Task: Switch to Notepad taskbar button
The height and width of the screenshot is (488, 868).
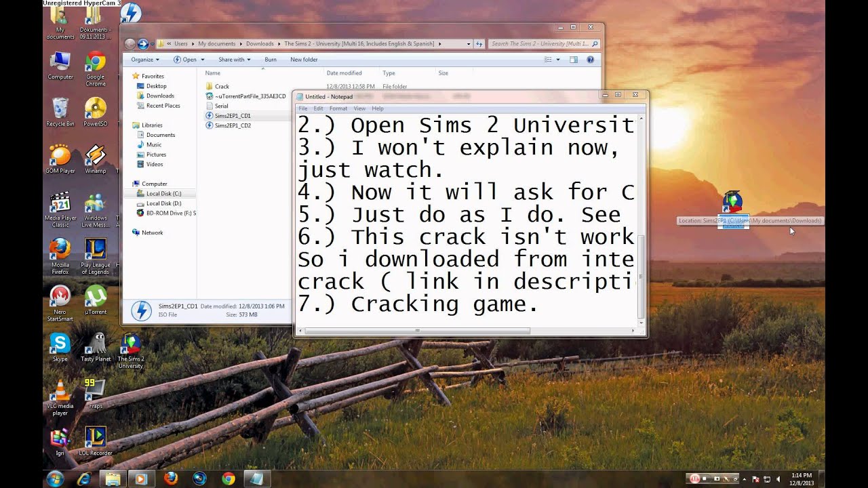Action: [x=258, y=479]
